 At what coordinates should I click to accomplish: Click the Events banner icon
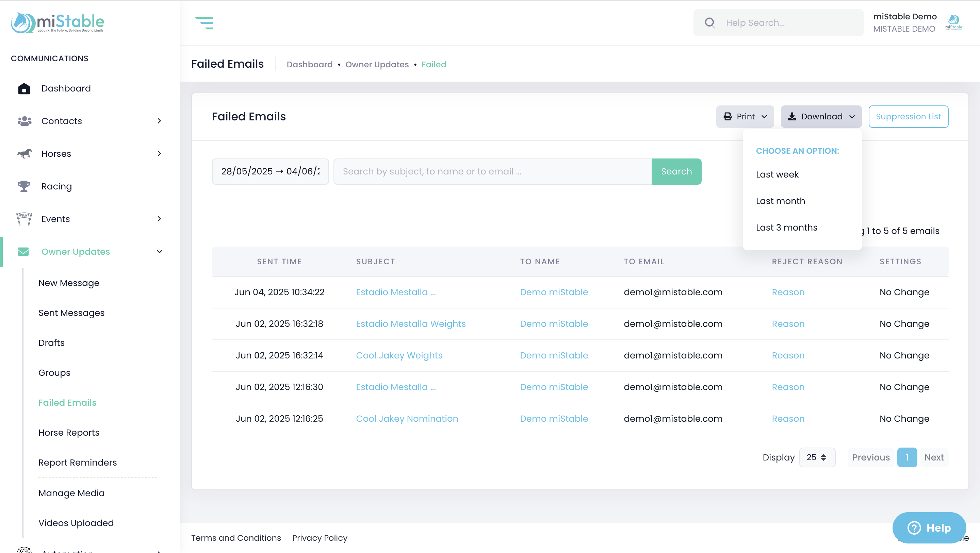click(x=24, y=219)
